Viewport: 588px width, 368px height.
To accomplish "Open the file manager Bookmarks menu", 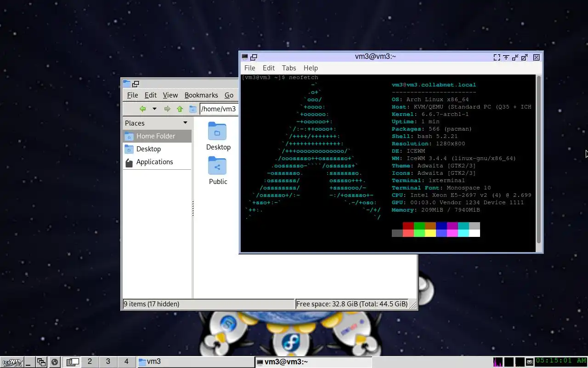I will [201, 95].
